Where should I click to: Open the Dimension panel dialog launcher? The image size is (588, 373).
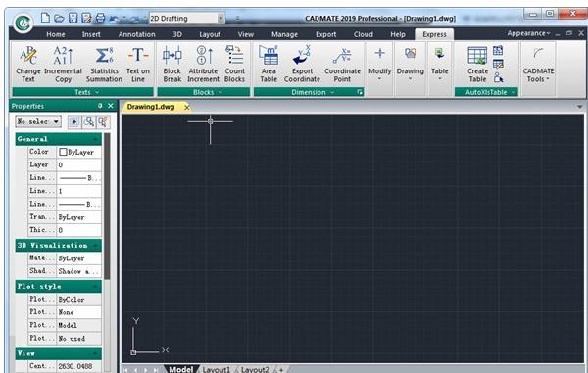360,92
